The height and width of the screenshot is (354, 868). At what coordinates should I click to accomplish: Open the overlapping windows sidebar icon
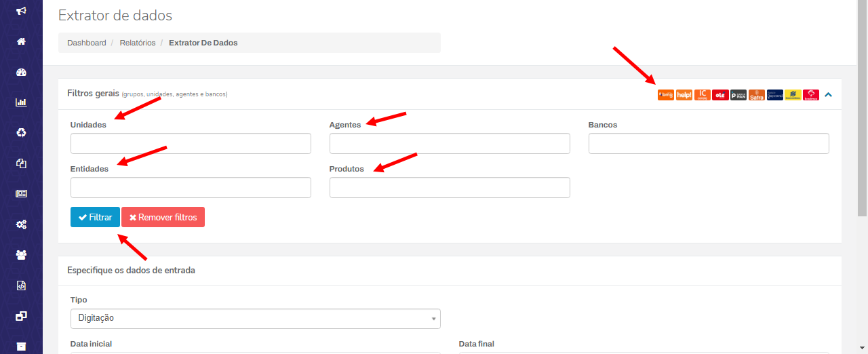(x=21, y=316)
